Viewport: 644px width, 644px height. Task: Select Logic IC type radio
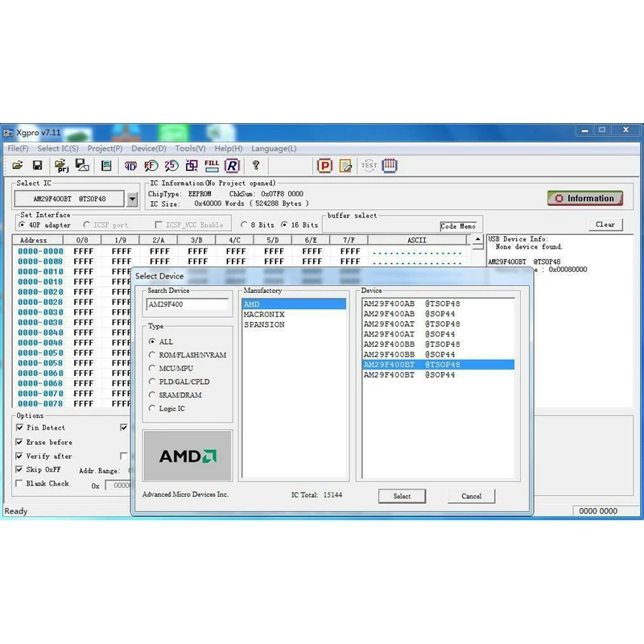152,408
